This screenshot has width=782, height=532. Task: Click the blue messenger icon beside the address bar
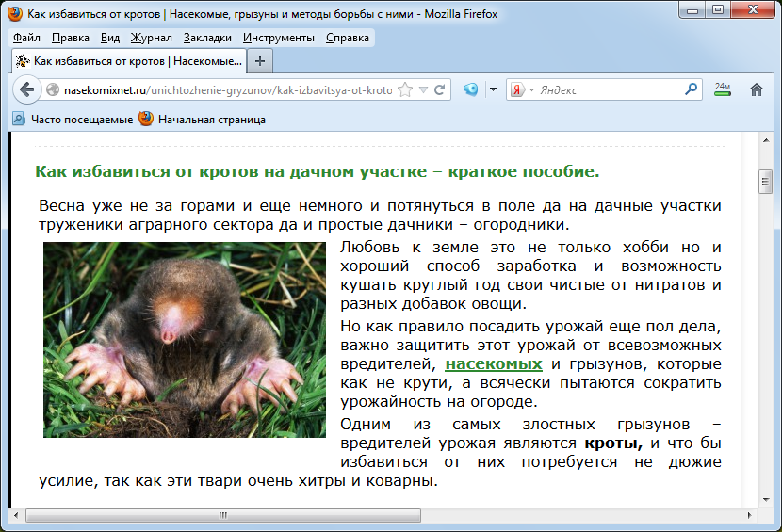(470, 90)
